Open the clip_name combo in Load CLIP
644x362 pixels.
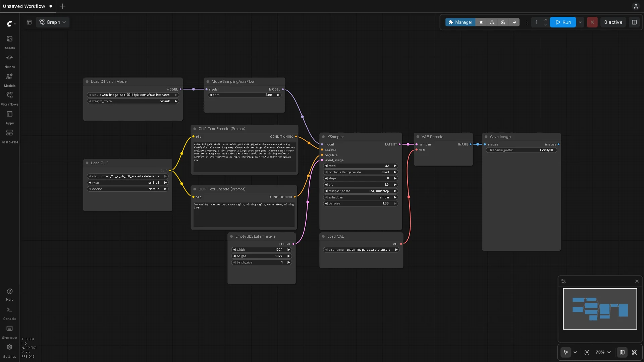pos(127,176)
